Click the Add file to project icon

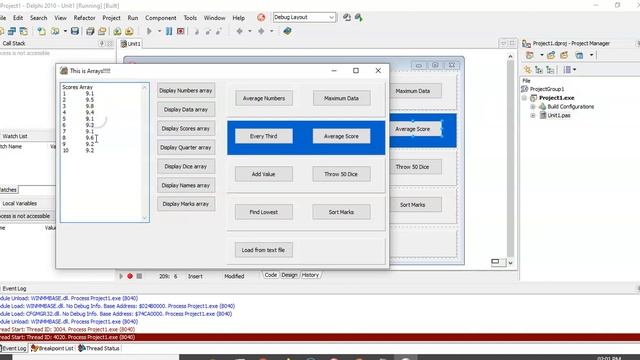(x=117, y=31)
